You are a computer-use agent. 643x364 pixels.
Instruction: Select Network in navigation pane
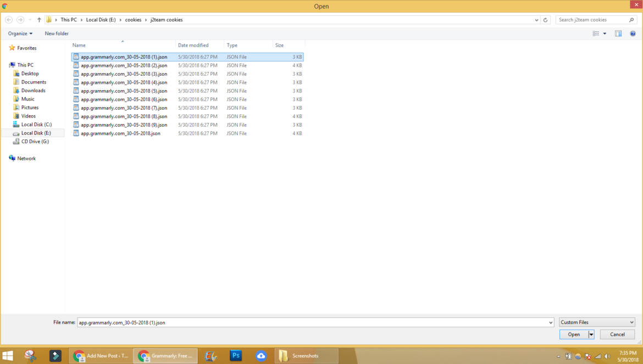coord(26,159)
